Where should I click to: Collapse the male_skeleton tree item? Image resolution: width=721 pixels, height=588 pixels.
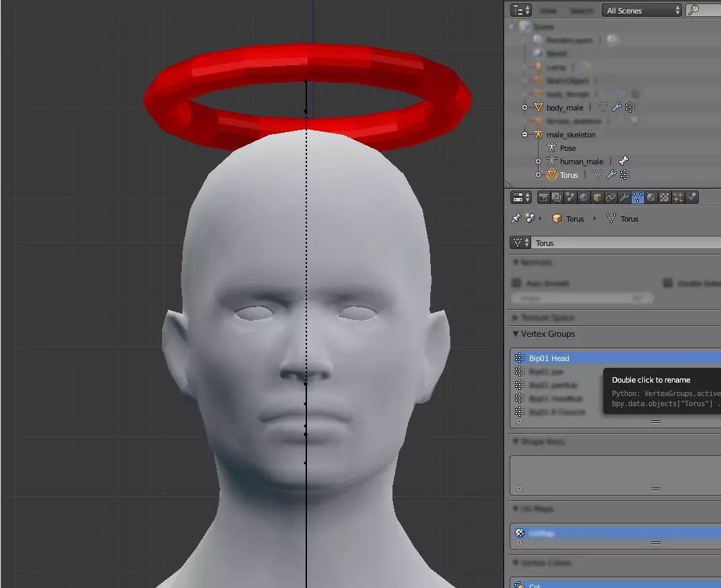tap(525, 135)
